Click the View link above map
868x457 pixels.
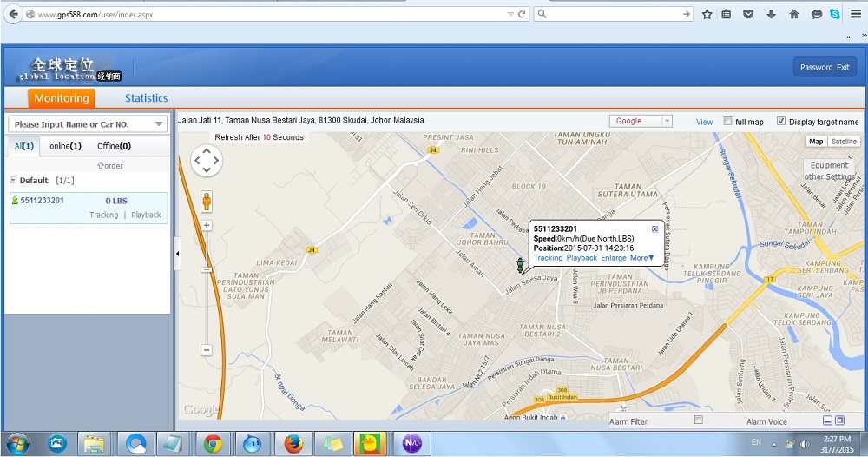click(704, 122)
